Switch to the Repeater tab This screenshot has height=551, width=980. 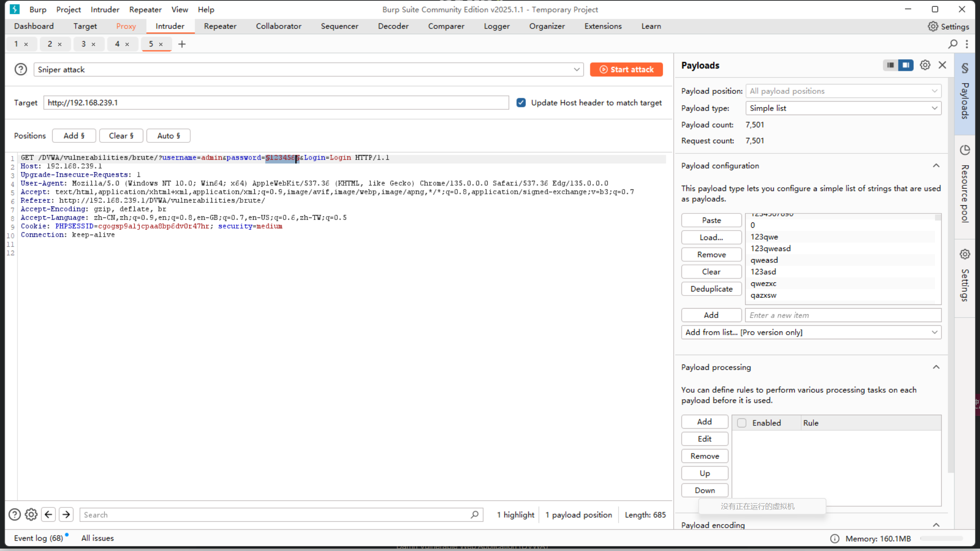click(220, 26)
